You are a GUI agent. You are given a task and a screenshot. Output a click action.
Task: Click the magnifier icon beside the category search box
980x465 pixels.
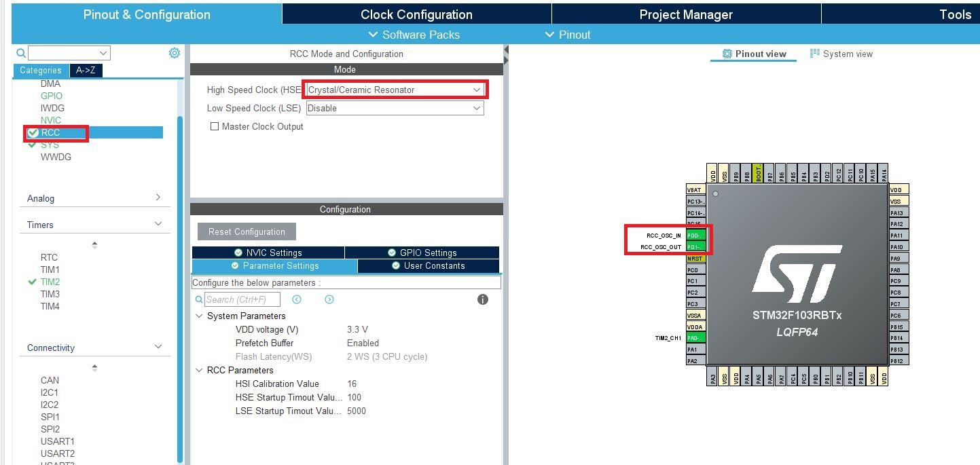point(21,53)
